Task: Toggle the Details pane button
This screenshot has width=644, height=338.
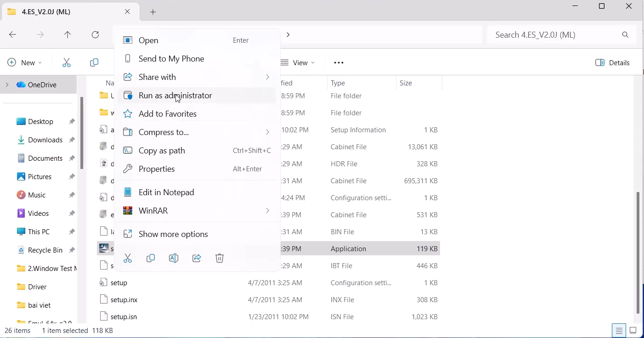Action: click(x=613, y=63)
